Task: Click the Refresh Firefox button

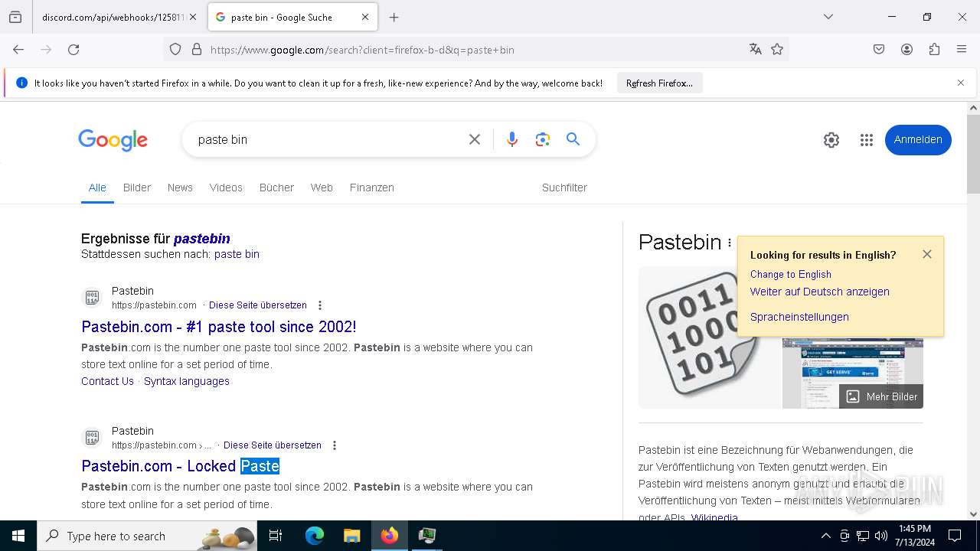Action: 659,83
